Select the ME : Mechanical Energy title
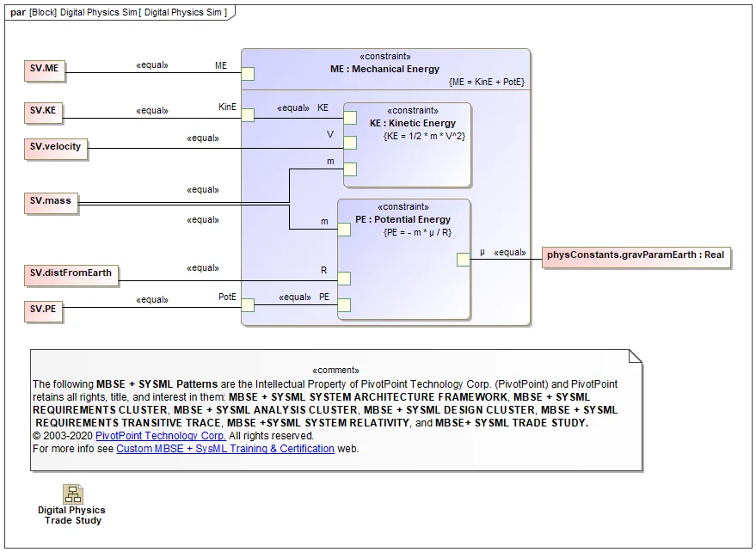756x552 pixels. [384, 69]
